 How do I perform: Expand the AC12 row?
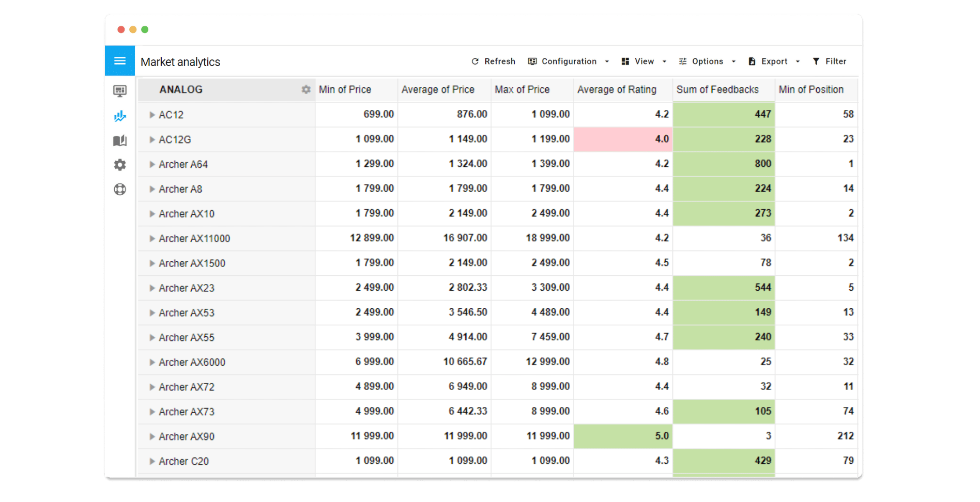pos(152,115)
